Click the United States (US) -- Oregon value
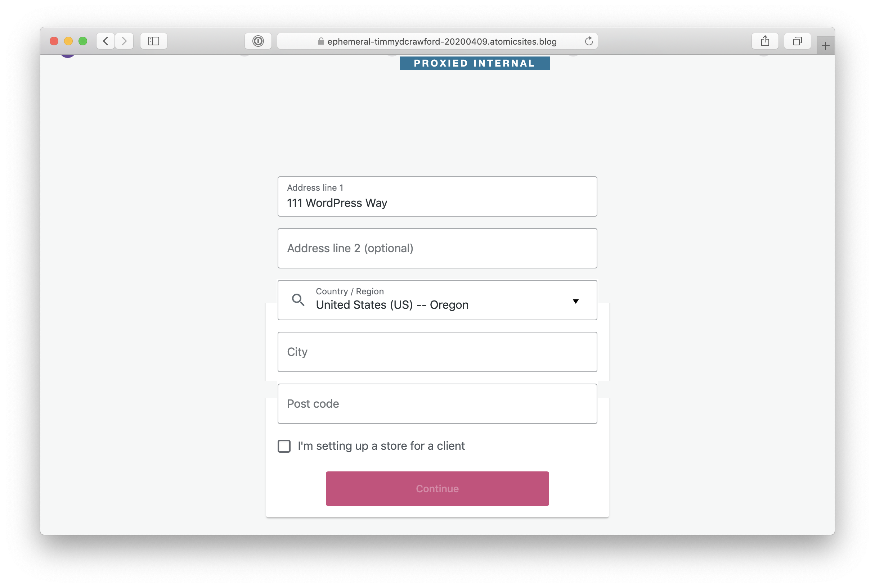This screenshot has width=875, height=588. click(x=392, y=304)
